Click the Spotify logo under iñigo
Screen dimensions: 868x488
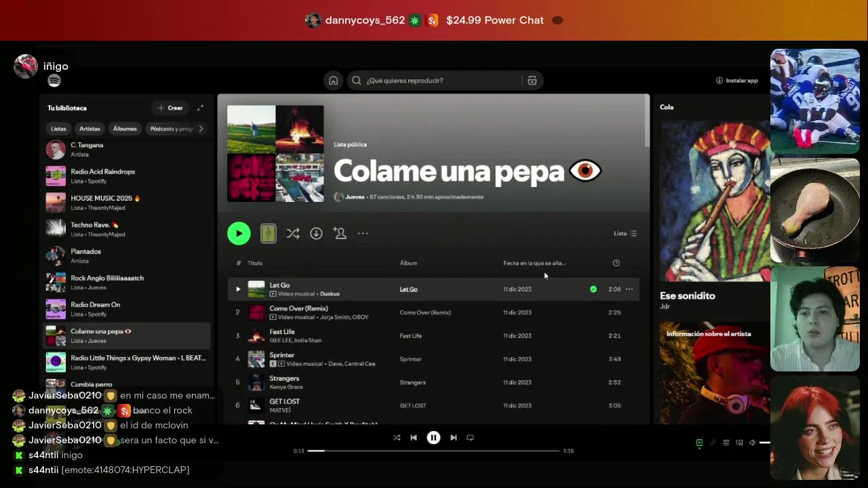click(x=54, y=81)
